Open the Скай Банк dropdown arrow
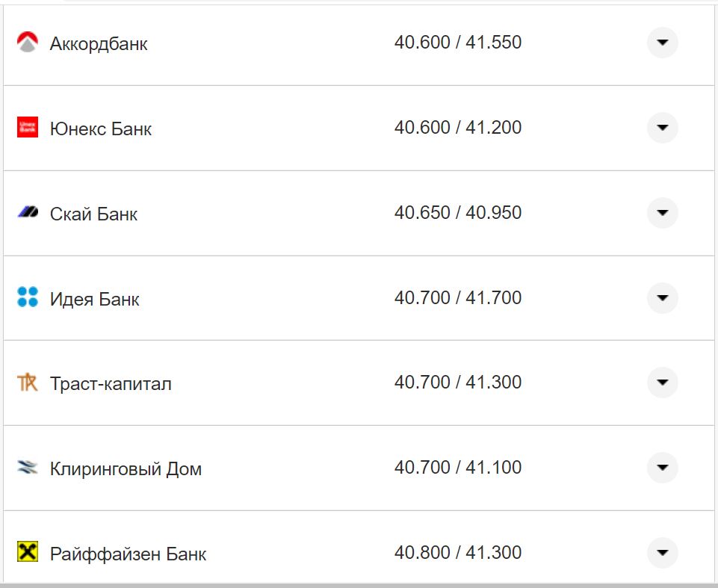This screenshot has width=718, height=588. (x=662, y=213)
